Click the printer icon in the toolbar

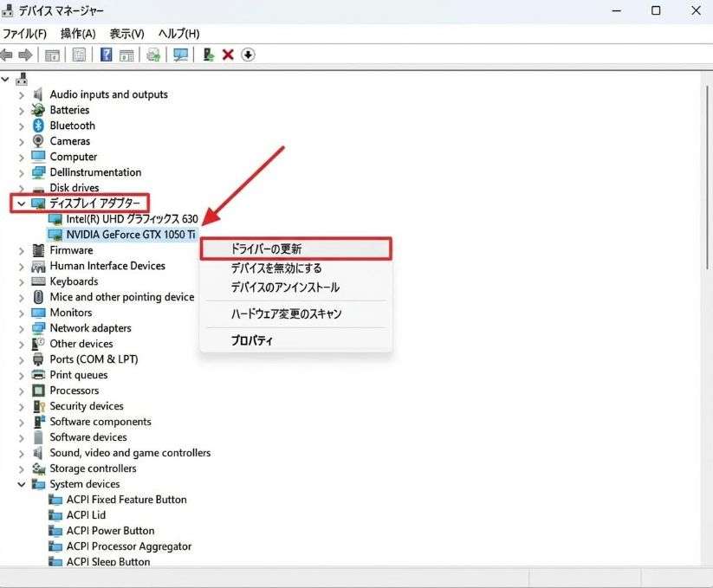click(153, 55)
